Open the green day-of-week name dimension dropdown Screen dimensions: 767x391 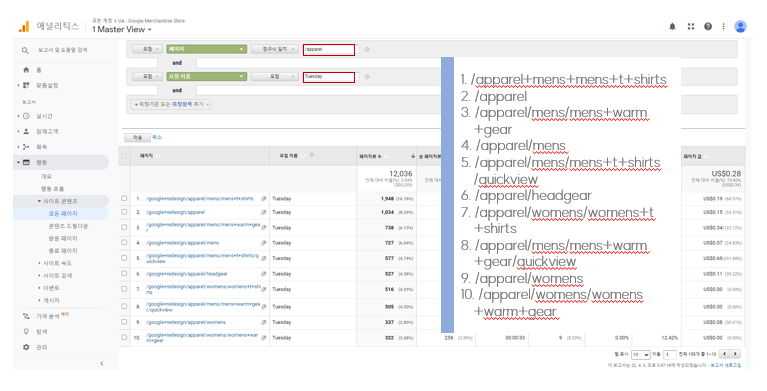(206, 77)
